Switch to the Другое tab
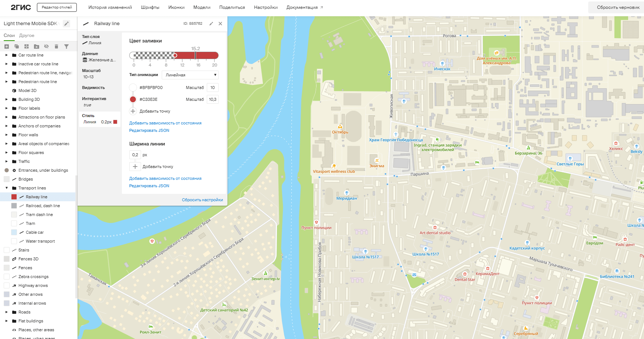 pyautogui.click(x=27, y=35)
